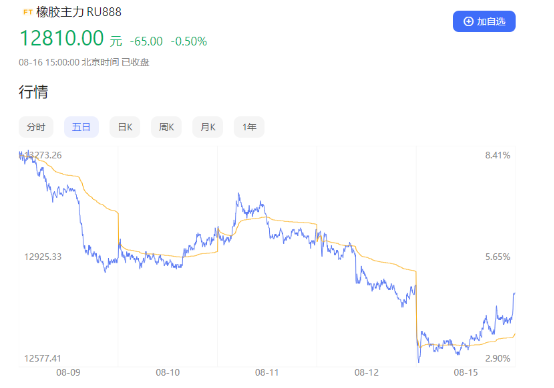Switch to 周K weekly chart

tap(166, 127)
